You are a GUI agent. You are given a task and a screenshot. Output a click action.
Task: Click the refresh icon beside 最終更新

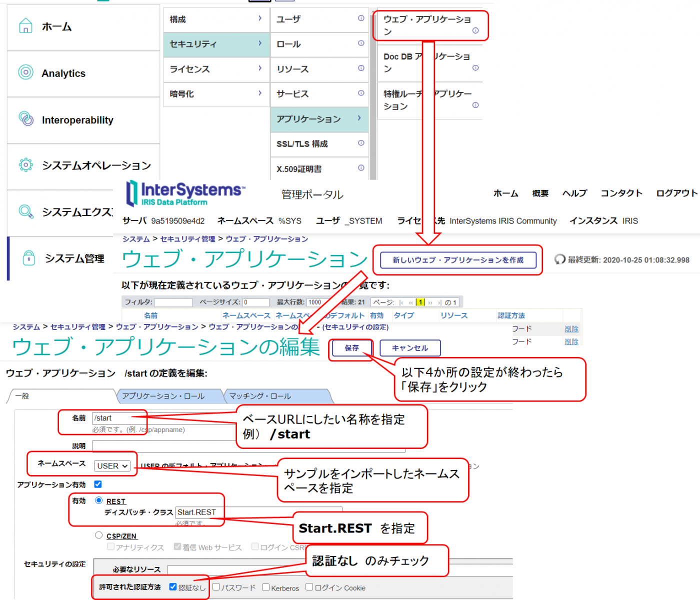(560, 259)
